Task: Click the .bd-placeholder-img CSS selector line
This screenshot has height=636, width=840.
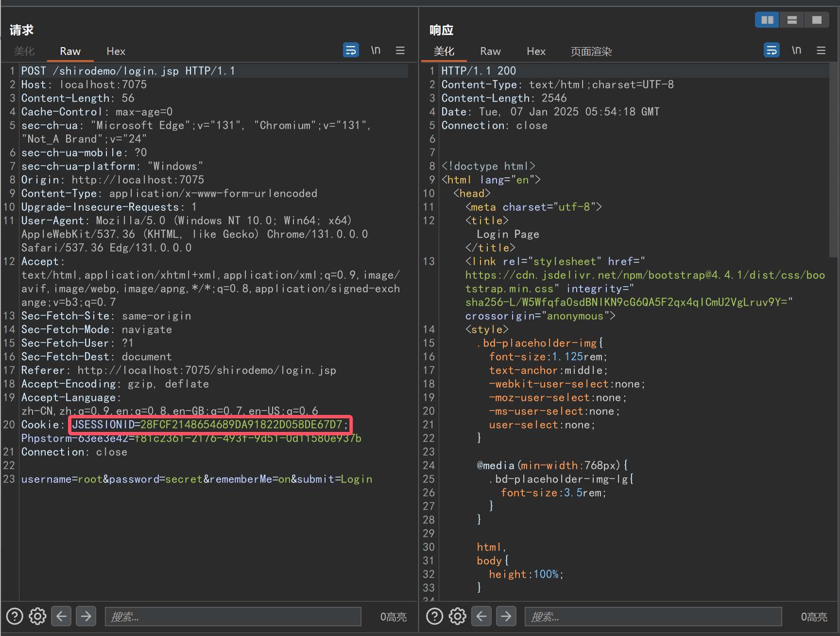Action: [x=540, y=343]
